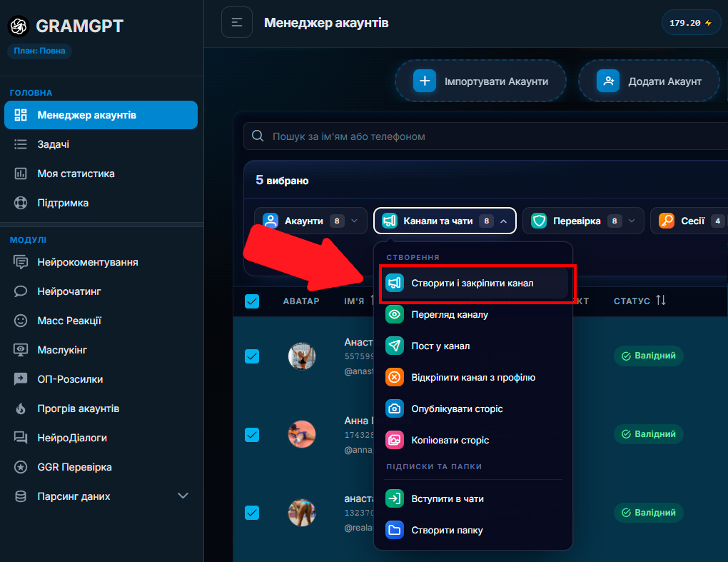Click the plus icon for importing accounts
The width and height of the screenshot is (728, 562).
click(x=425, y=81)
